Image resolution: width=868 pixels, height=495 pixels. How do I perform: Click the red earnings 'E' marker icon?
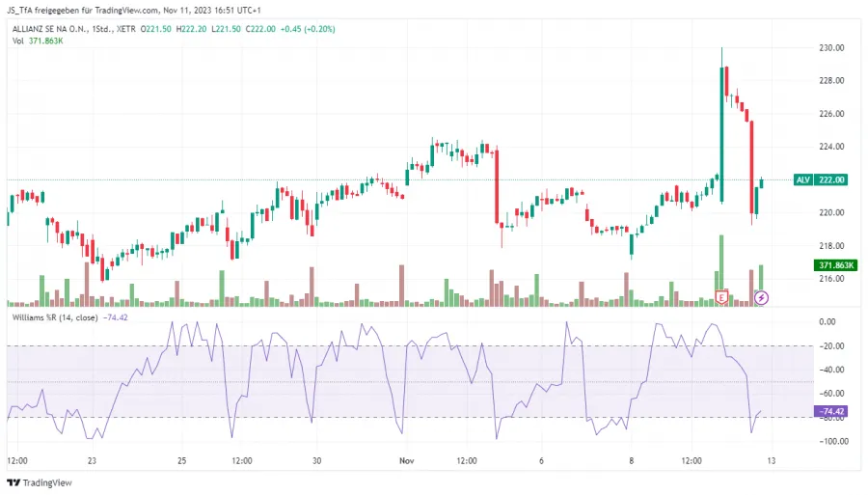click(x=720, y=297)
